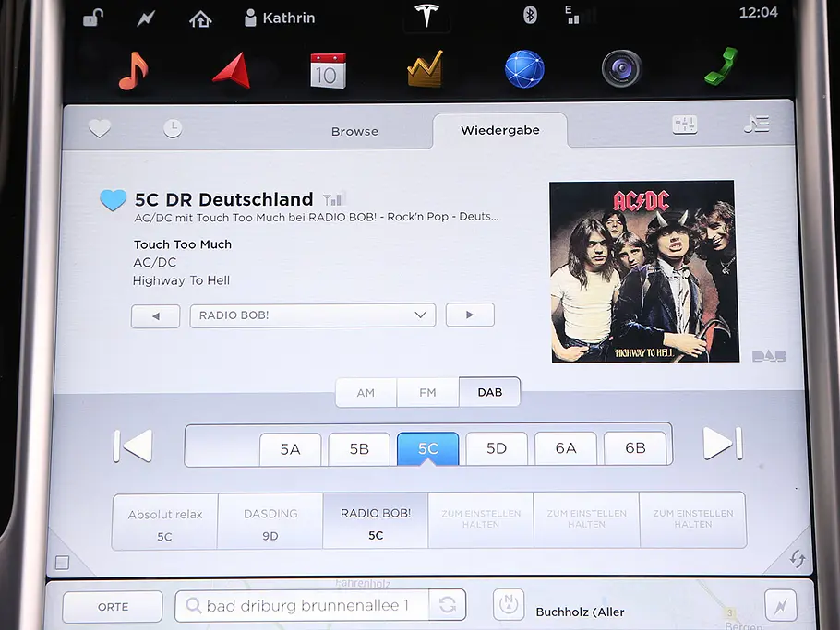
Task: Switch to the Wiedergabe tab
Action: coord(499,130)
